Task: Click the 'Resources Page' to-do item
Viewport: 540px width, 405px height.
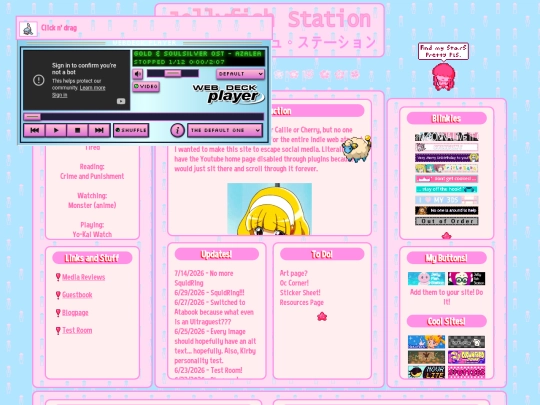Action: tap(302, 302)
